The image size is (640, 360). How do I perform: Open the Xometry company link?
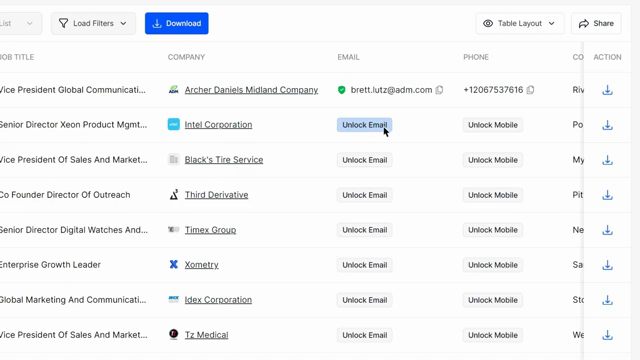tap(202, 264)
